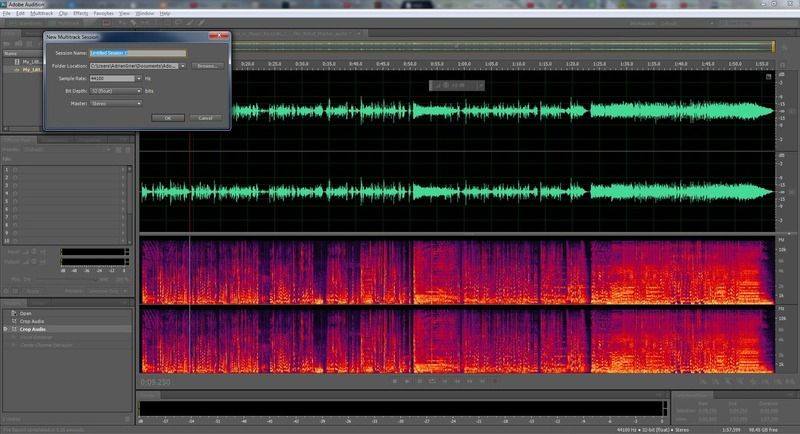Click the Sample Rate value field
Image resolution: width=800 pixels, height=434 pixels.
(x=112, y=79)
